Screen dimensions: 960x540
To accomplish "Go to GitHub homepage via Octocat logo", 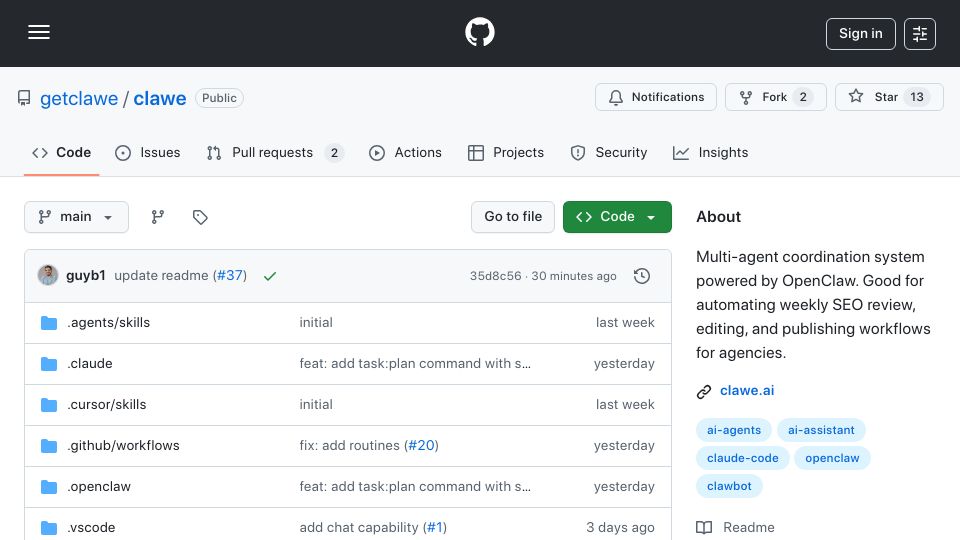I will point(479,32).
